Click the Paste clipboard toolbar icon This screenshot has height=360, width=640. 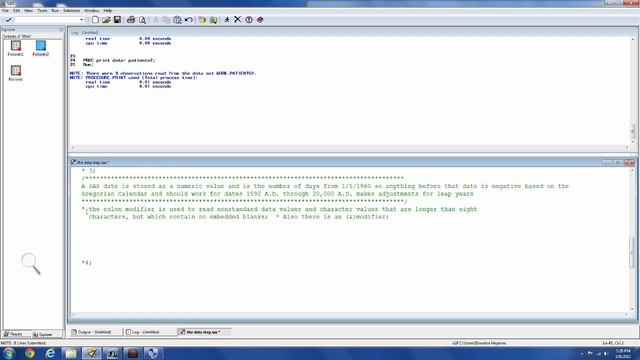click(178, 20)
